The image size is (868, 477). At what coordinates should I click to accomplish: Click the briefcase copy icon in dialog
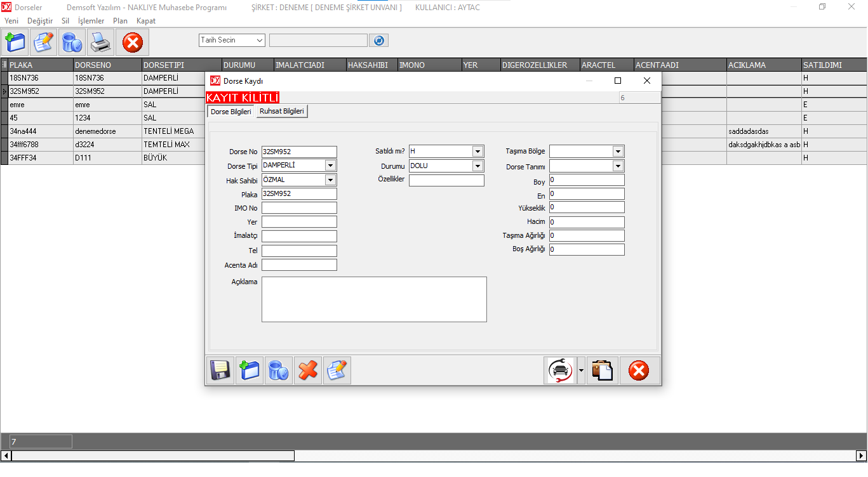tap(602, 370)
